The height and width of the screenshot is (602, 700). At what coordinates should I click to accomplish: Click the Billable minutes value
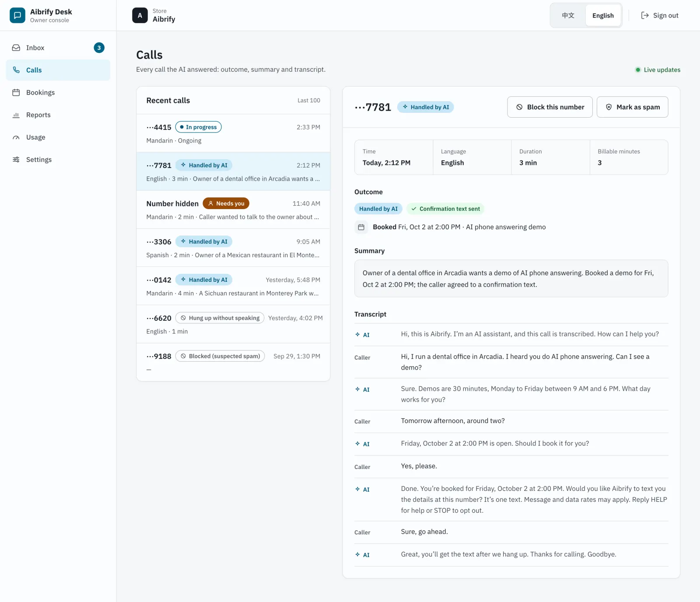pyautogui.click(x=600, y=163)
